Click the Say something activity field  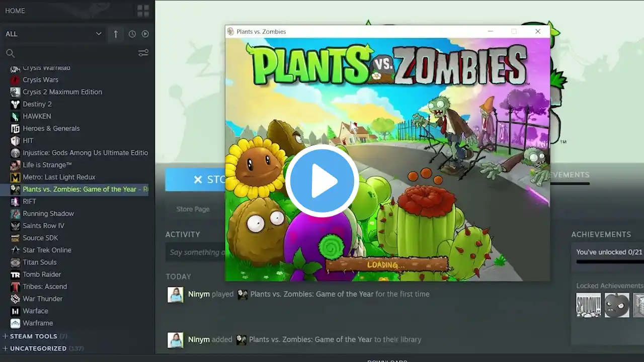pyautogui.click(x=195, y=252)
